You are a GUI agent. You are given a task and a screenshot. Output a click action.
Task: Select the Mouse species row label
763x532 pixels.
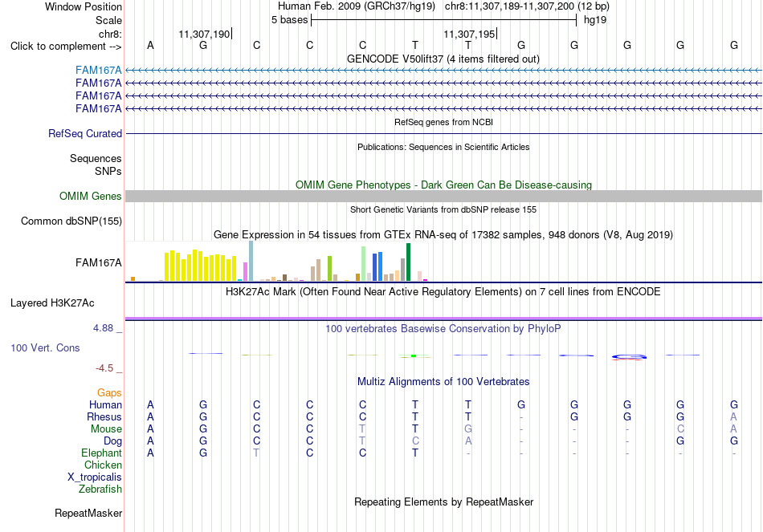[106, 429]
